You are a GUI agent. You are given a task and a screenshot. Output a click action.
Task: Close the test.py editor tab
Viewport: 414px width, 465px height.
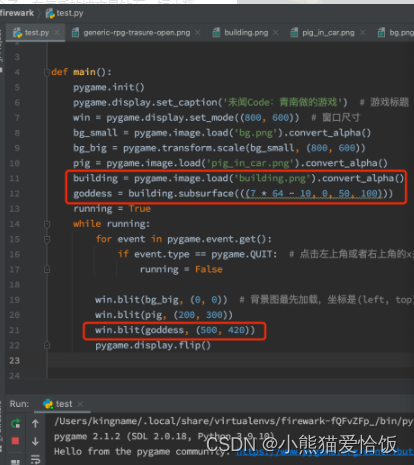[x=57, y=32]
